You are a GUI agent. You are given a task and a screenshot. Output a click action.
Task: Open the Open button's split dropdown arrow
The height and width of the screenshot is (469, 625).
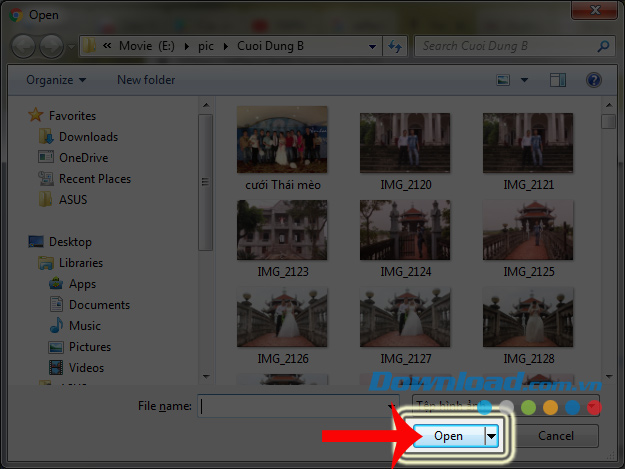[x=491, y=436]
